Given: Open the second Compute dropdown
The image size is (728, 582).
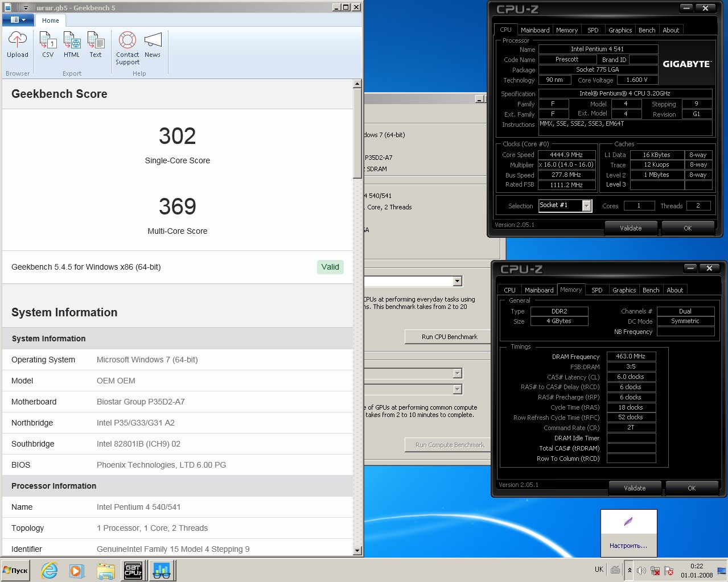Looking at the screenshot, I should click(458, 389).
